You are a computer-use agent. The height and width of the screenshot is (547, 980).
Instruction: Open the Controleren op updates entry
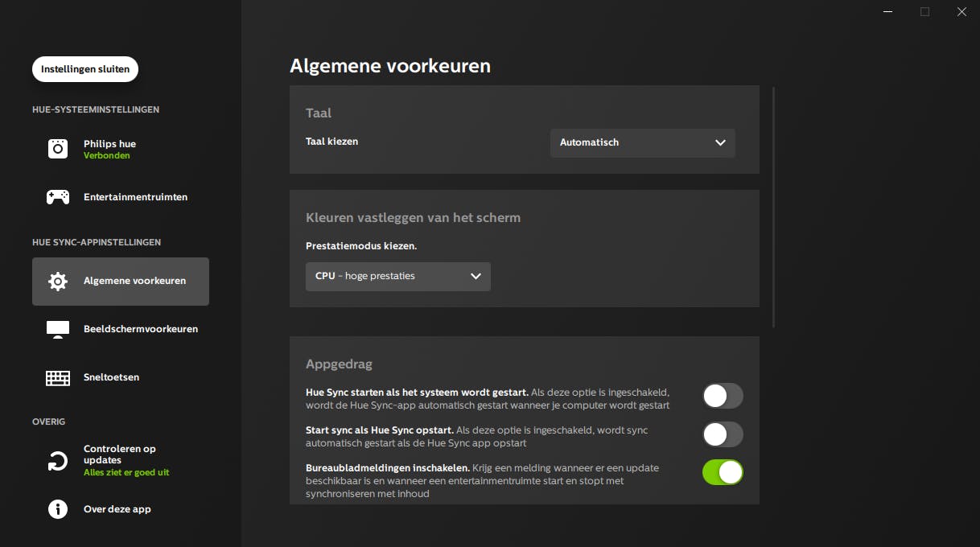[x=121, y=461]
